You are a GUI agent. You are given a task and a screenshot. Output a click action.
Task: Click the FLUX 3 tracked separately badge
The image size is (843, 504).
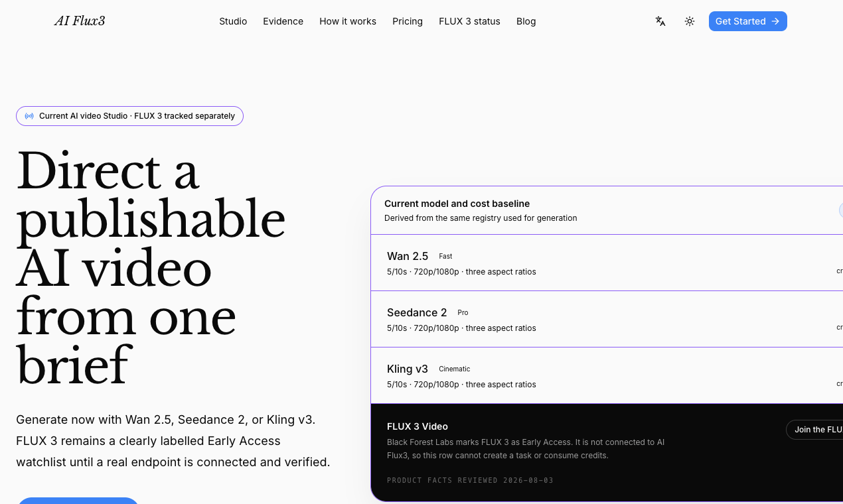[129, 116]
